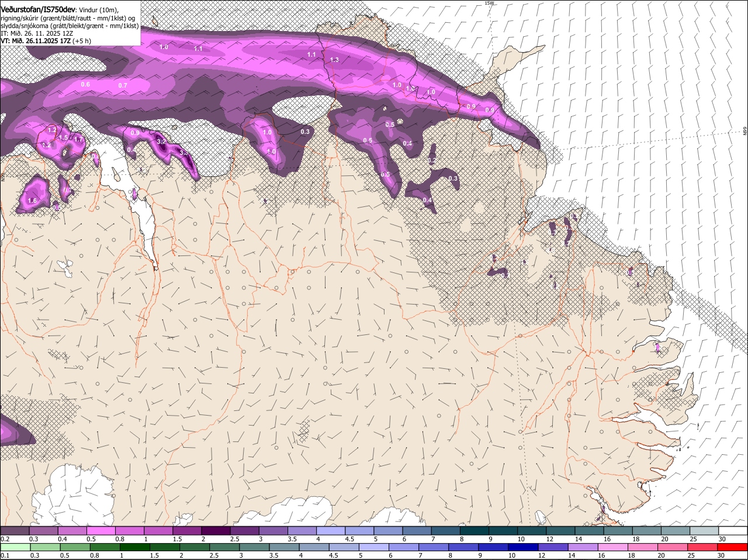Click the 1.5 value label on the map
Image resolution: width=748 pixels, height=560 pixels.
[x=64, y=137]
